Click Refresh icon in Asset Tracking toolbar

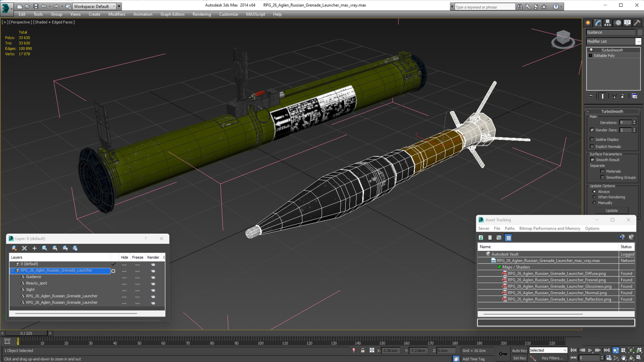(481, 237)
